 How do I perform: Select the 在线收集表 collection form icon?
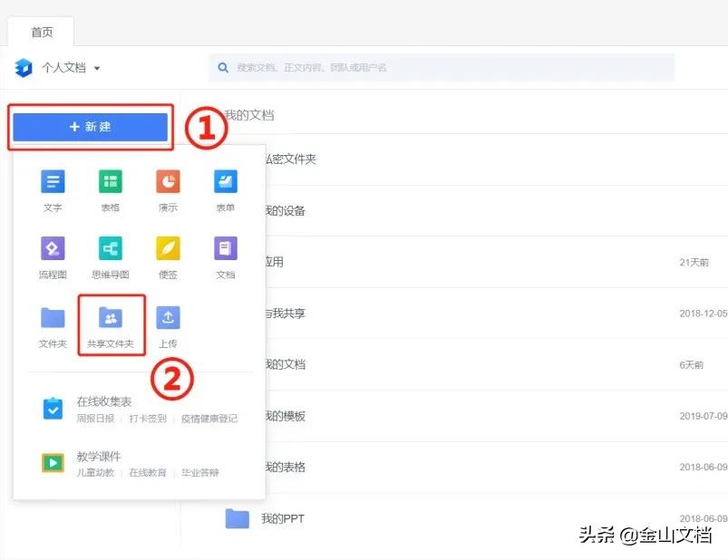pos(52,409)
